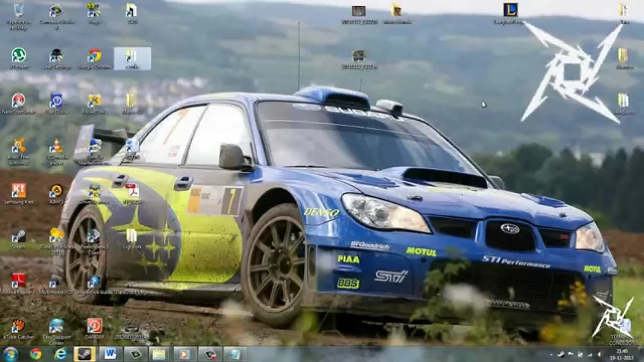
Task: Launch the Google Chrome desktop shortcut
Action: point(94,58)
